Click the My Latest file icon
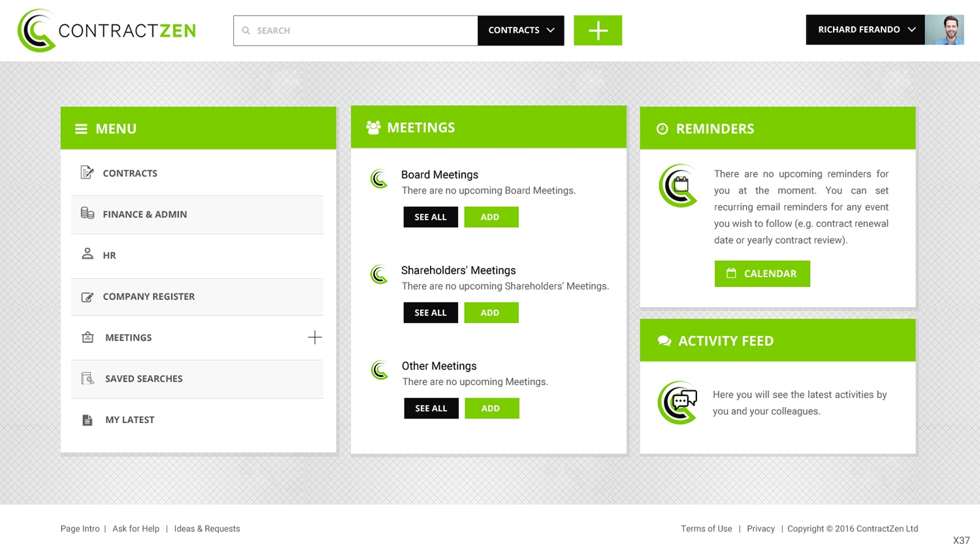 [x=88, y=420]
